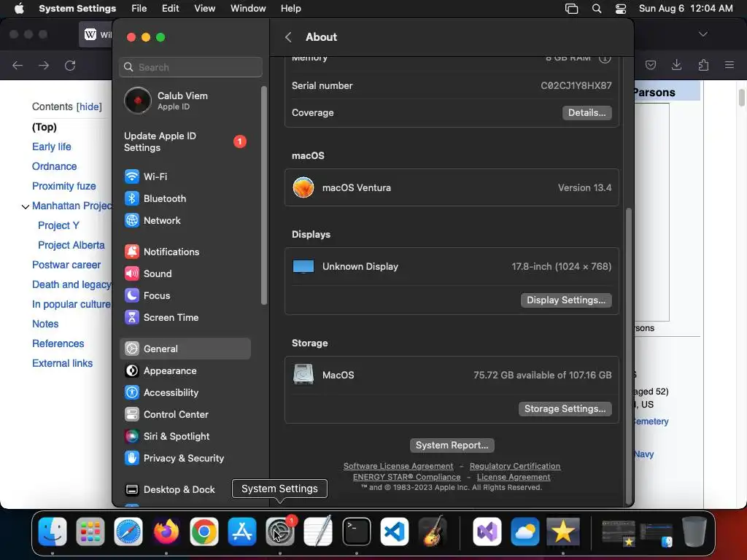Go back from About page

[x=288, y=37]
